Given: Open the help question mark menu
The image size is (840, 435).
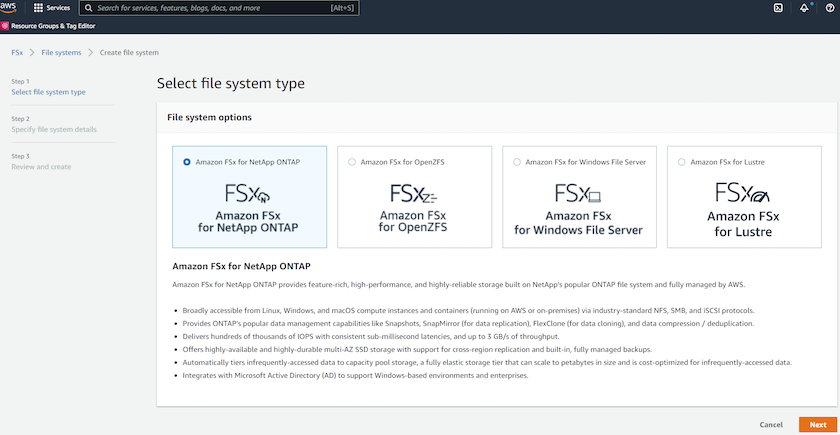Looking at the screenshot, I should pyautogui.click(x=830, y=8).
